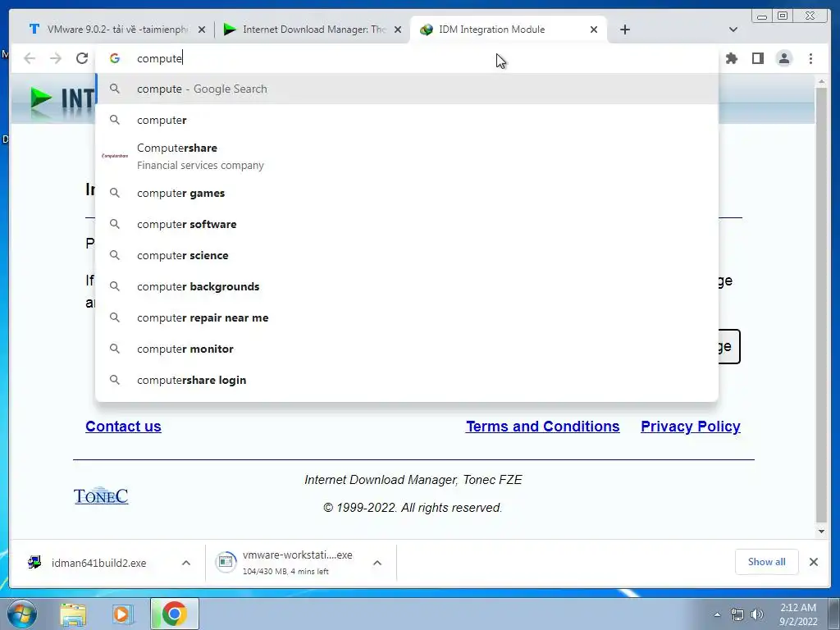Screen dimensions: 840x630
Task: Open Terms and Conditions link
Action: click(x=543, y=427)
